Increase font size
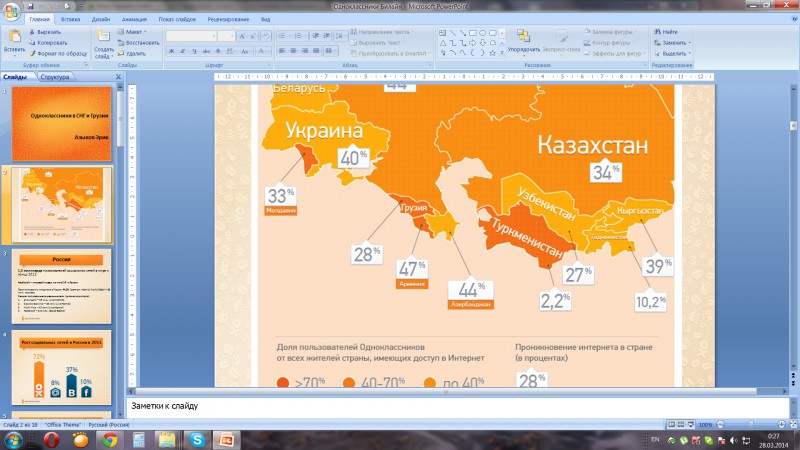The height and width of the screenshot is (450, 800). pos(242,36)
